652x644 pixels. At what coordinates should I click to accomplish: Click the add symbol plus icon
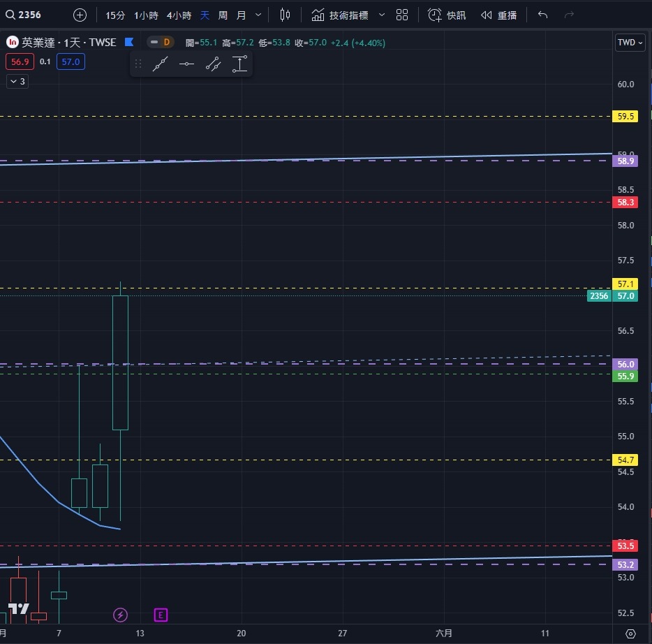coord(80,15)
